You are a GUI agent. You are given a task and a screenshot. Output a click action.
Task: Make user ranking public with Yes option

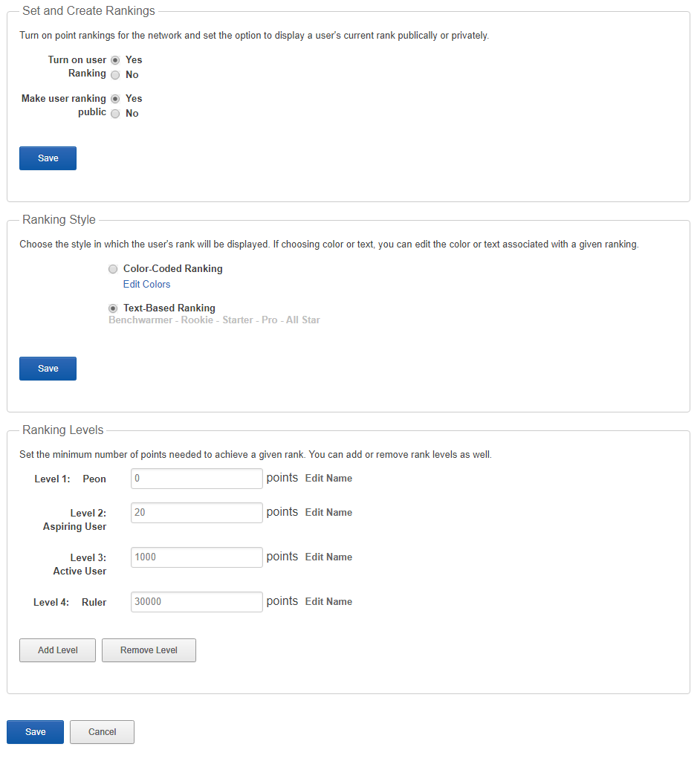click(115, 98)
